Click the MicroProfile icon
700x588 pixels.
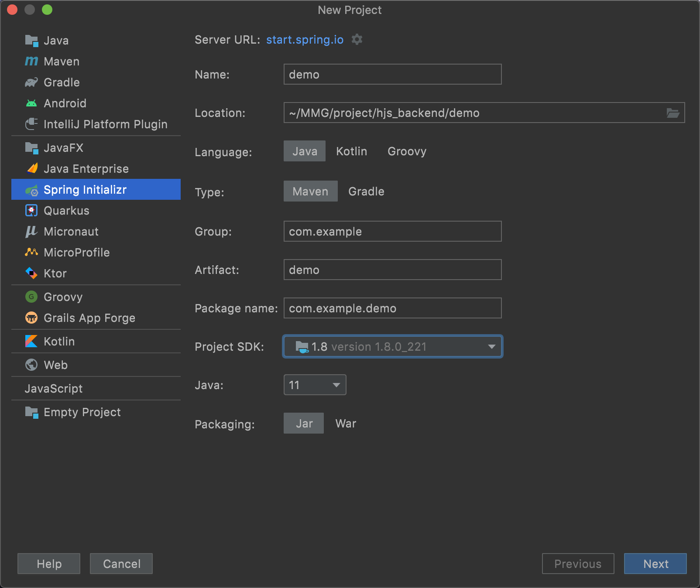[31, 252]
